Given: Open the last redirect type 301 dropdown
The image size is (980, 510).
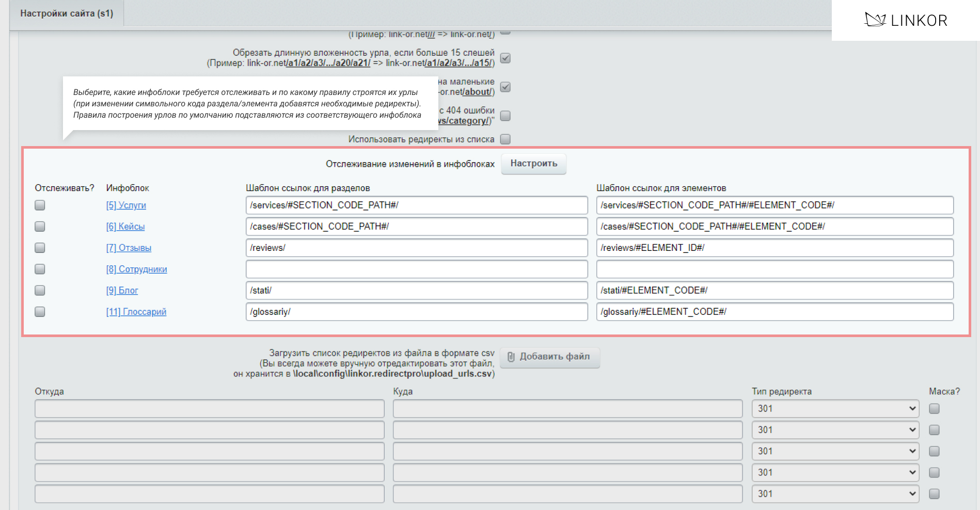Looking at the screenshot, I should 835,494.
